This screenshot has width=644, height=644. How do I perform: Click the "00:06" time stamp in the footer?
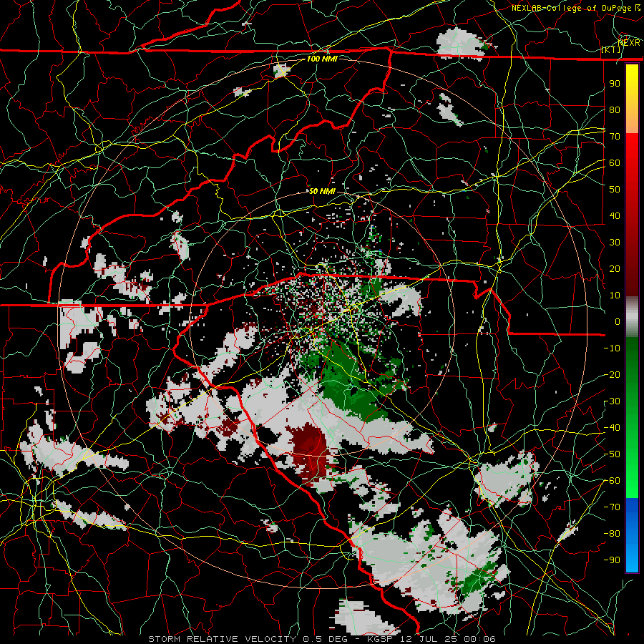coord(479,639)
